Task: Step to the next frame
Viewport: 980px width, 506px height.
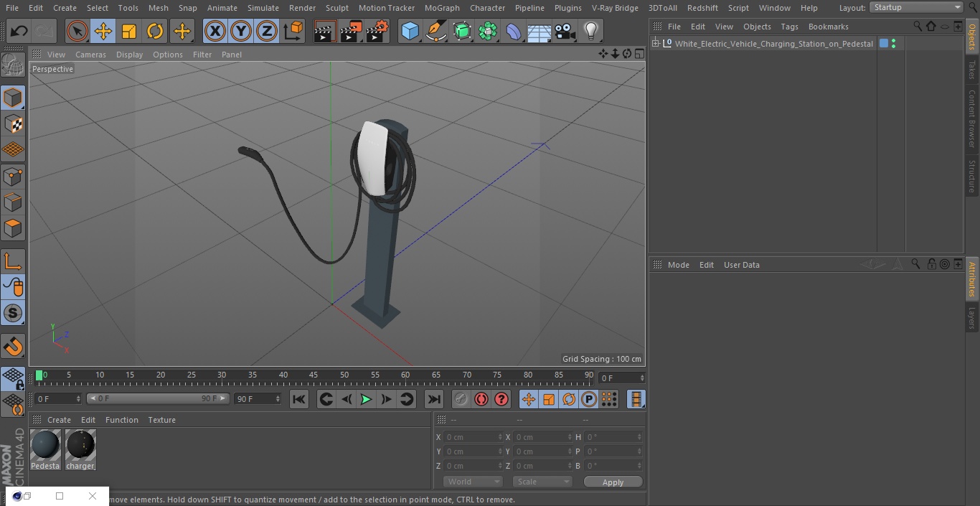Action: [x=386, y=399]
